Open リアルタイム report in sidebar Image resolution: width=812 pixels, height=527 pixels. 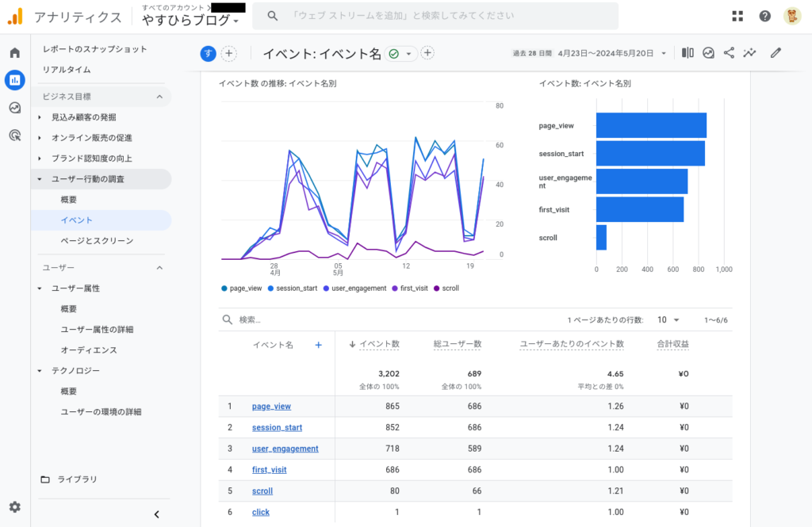(x=67, y=70)
